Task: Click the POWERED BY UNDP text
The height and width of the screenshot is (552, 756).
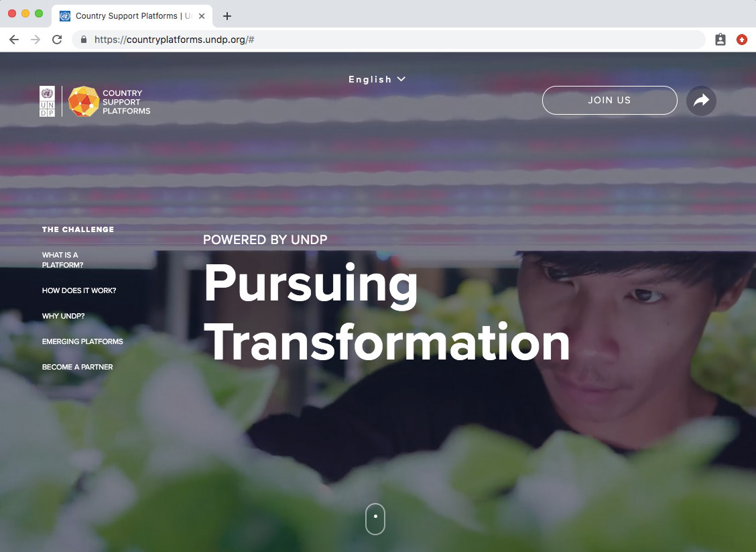Action: click(x=265, y=240)
